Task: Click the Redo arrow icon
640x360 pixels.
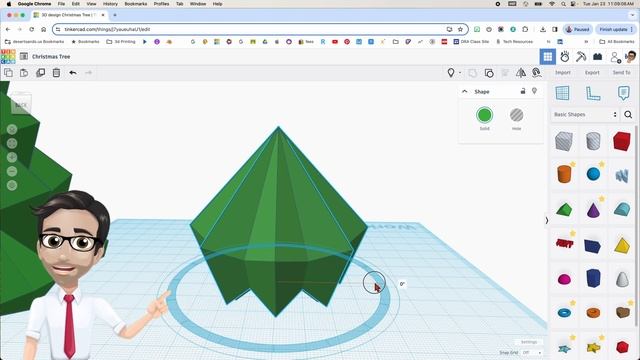Action: [x=89, y=73]
